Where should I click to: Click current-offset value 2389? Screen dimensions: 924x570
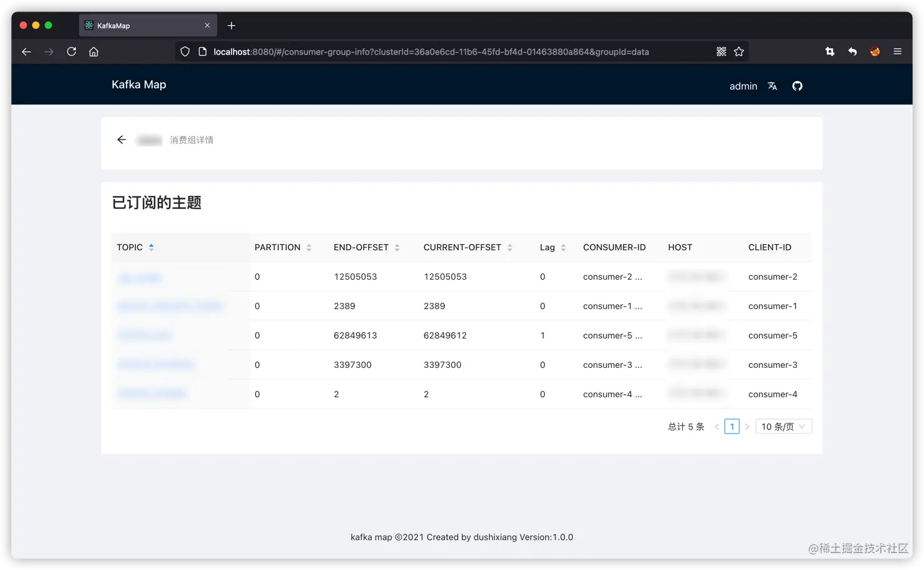[434, 306]
